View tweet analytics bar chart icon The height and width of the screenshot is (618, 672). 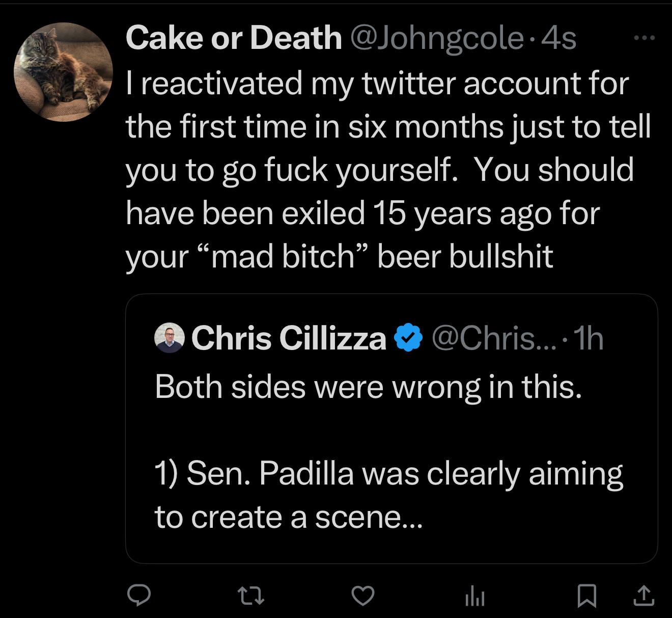475,596
